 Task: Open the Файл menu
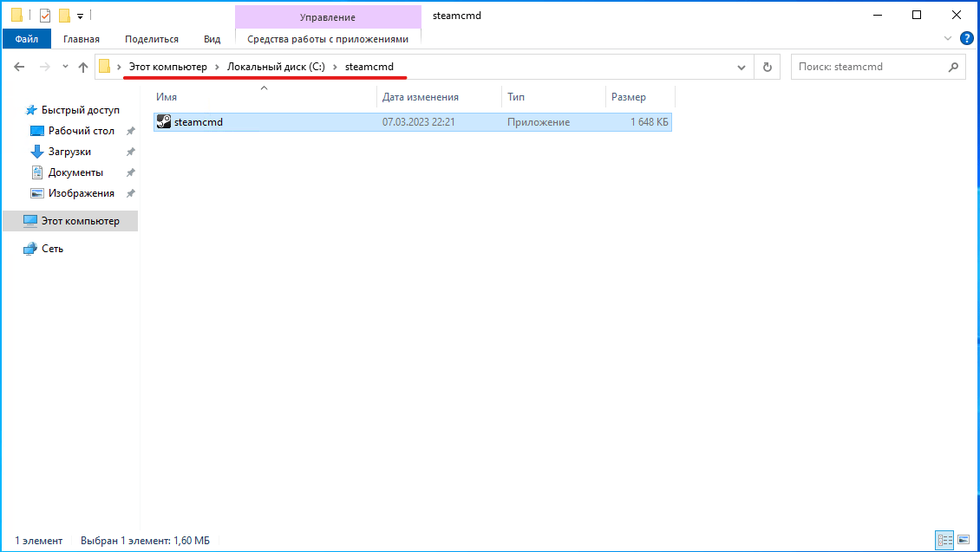pos(27,39)
